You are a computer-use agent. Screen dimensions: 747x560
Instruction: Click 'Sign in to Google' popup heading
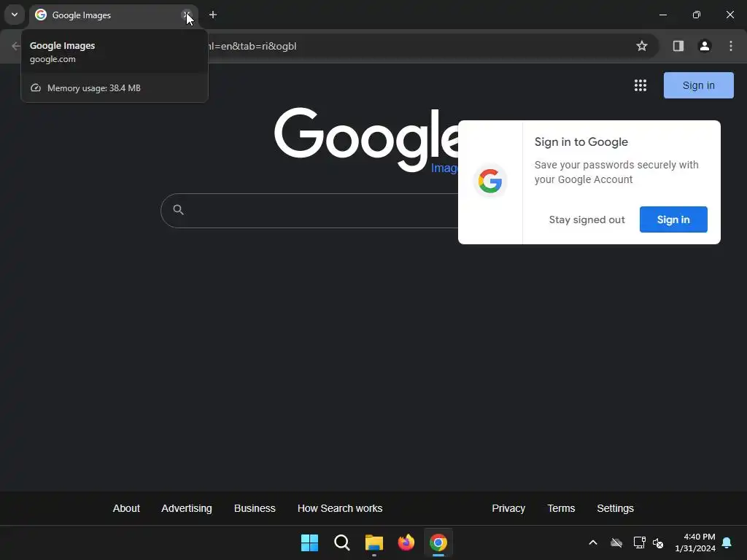point(581,142)
